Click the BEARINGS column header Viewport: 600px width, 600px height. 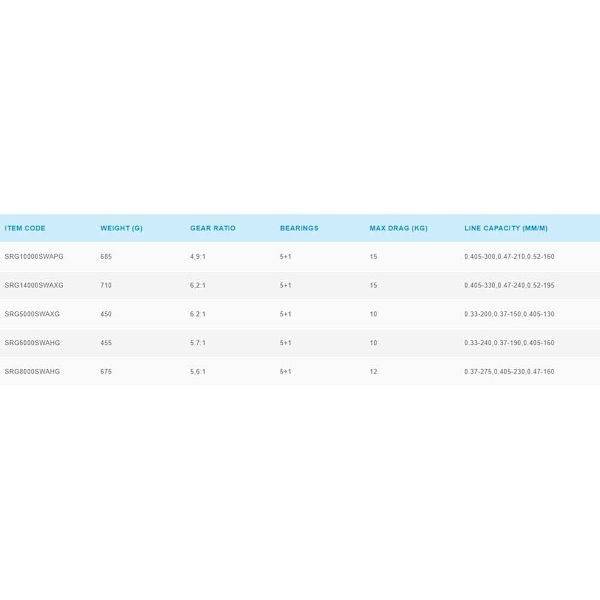point(299,228)
